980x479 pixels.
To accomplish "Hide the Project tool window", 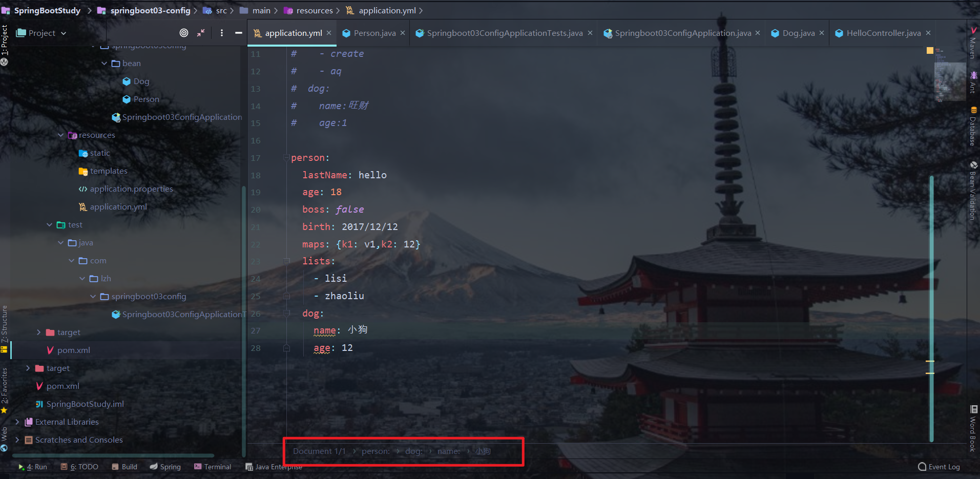I will tap(239, 33).
